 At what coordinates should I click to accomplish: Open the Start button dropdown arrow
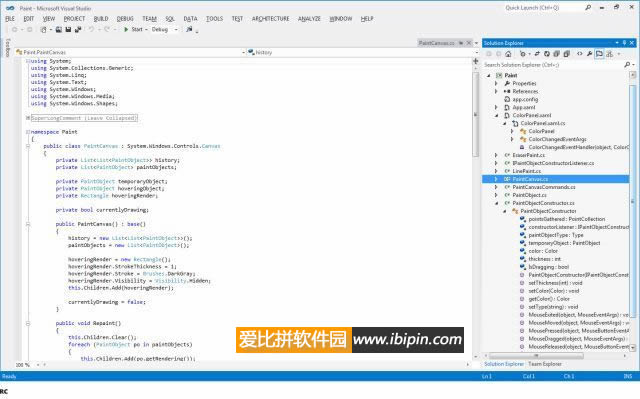(146, 29)
